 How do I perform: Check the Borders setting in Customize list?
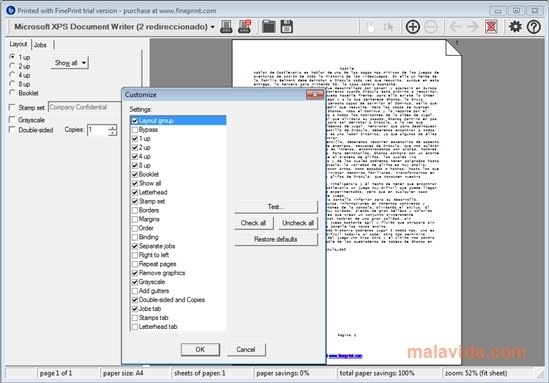(135, 210)
